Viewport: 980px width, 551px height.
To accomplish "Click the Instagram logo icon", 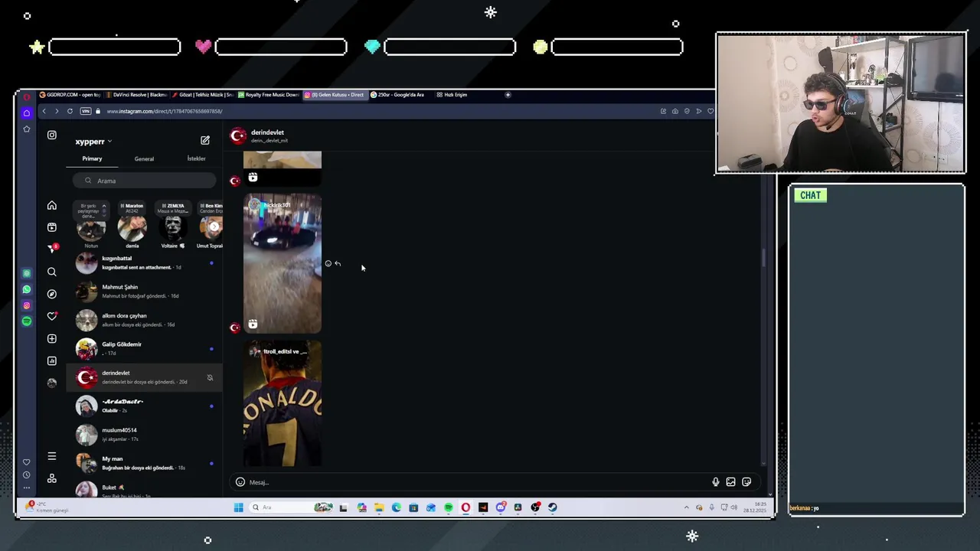I will pos(52,135).
